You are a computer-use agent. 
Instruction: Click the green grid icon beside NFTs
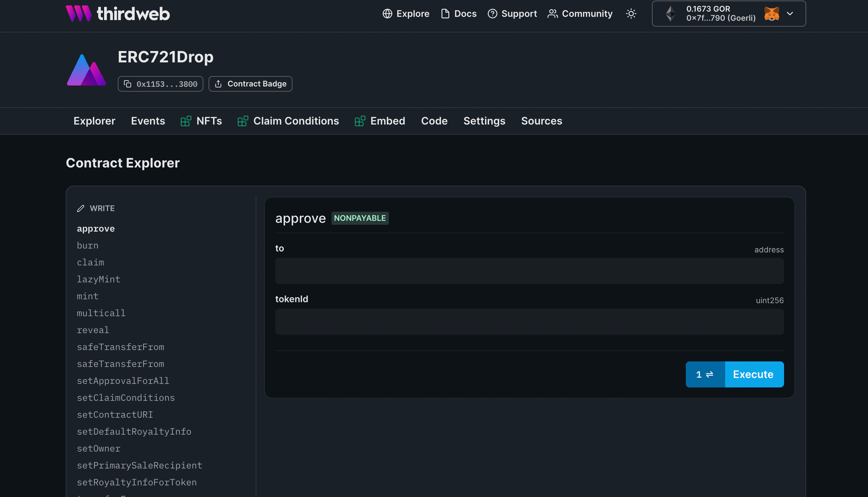[x=186, y=121]
